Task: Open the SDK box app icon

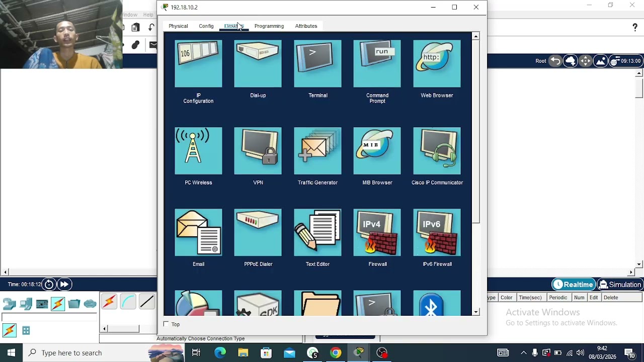Action: tap(258, 303)
